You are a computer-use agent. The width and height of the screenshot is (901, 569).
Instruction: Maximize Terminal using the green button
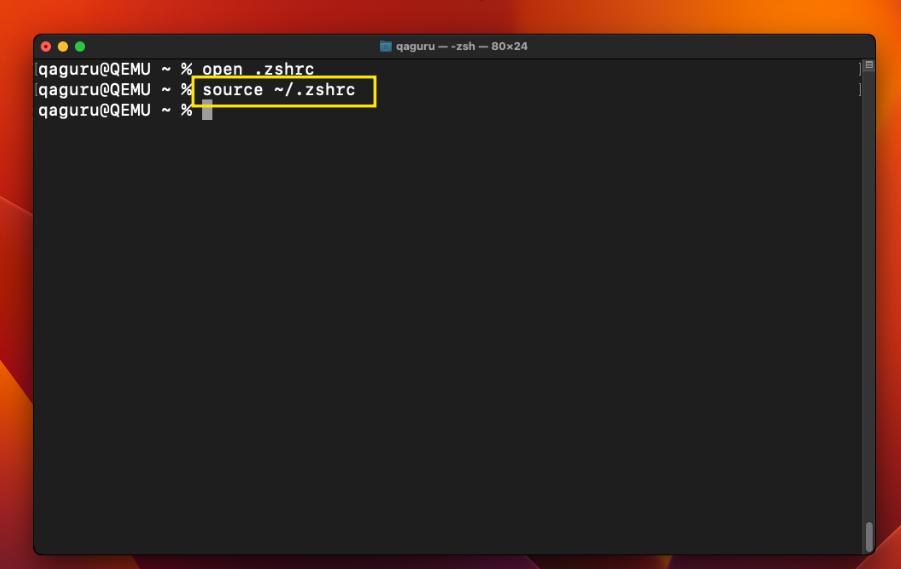[x=80, y=47]
